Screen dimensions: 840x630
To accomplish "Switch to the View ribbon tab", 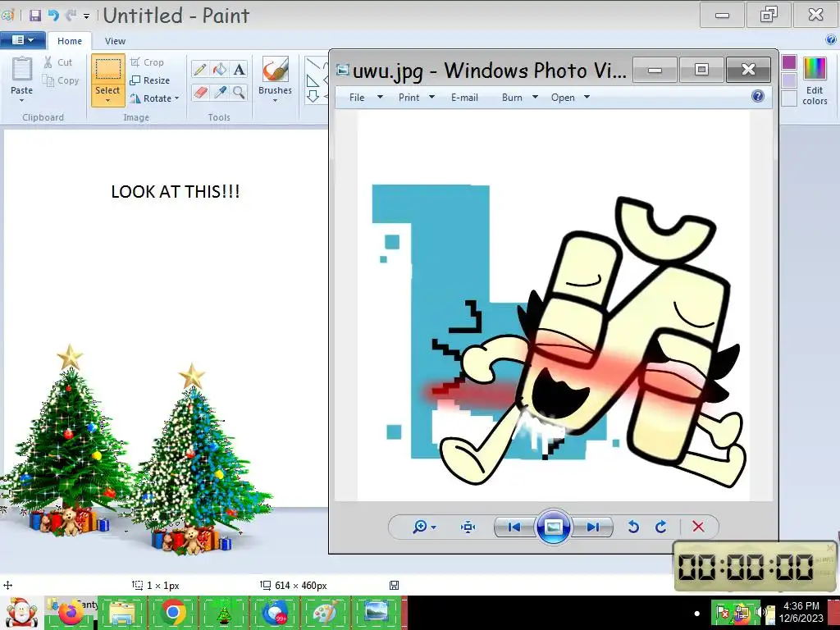I will [115, 41].
